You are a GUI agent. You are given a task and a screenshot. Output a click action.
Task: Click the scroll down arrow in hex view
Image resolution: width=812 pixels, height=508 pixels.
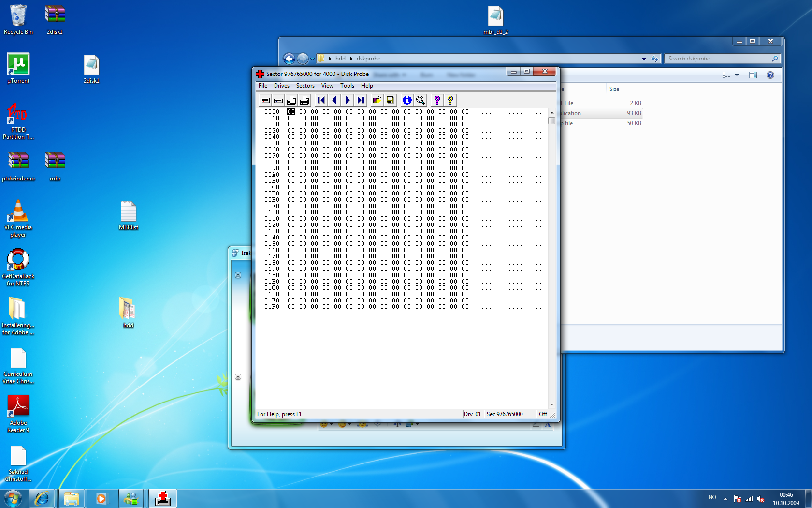pos(551,405)
